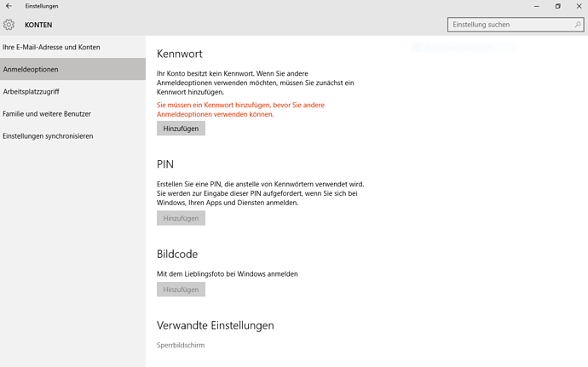Open 'Einstellungen synchronisieren'
This screenshot has width=588, height=367.
[72, 136]
